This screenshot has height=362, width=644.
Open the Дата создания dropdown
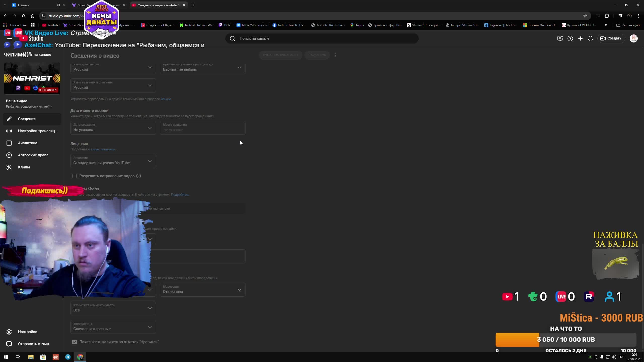tap(113, 128)
